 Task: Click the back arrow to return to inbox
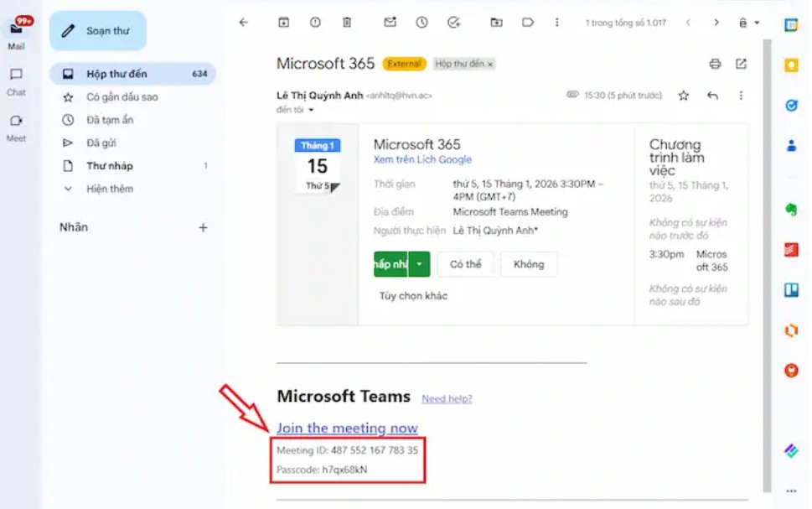[244, 23]
